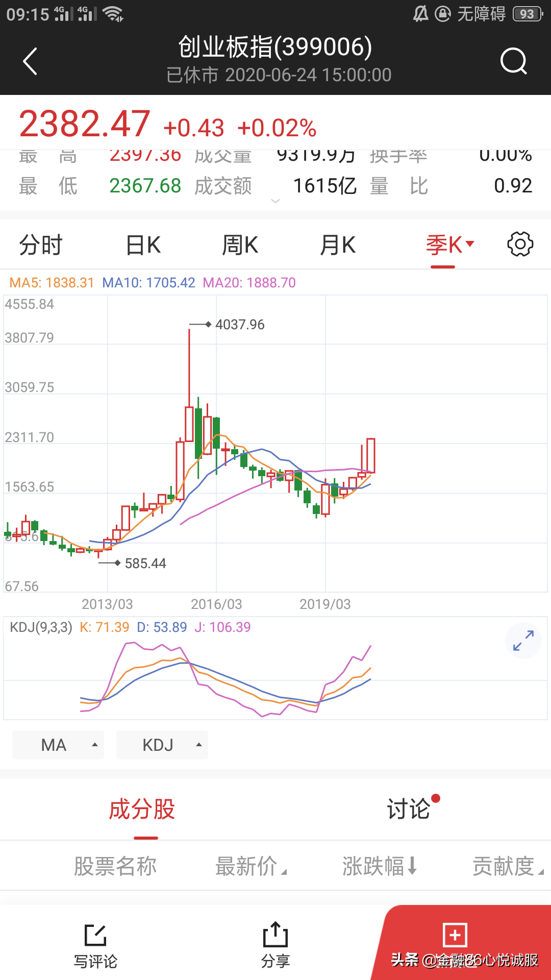This screenshot has height=980, width=551.
Task: Tap the K: 71.39 value
Action: click(105, 627)
